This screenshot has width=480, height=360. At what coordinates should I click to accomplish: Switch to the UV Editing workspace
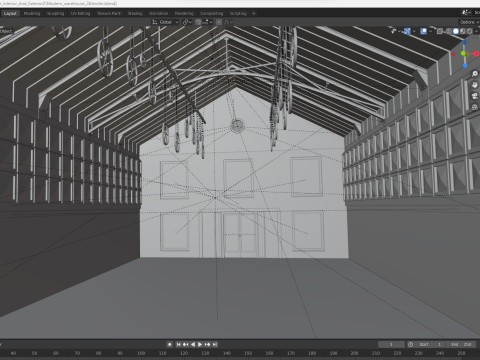point(80,13)
